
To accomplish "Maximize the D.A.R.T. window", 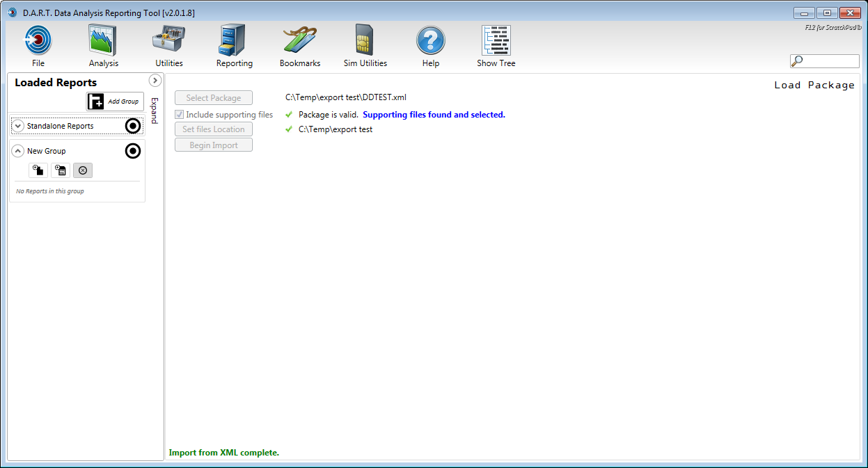I will tap(827, 13).
